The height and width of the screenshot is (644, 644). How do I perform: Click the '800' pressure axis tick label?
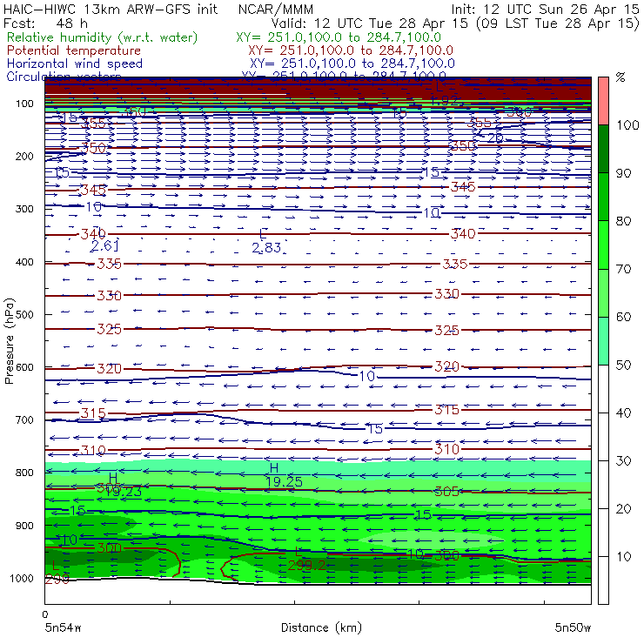click(x=24, y=473)
